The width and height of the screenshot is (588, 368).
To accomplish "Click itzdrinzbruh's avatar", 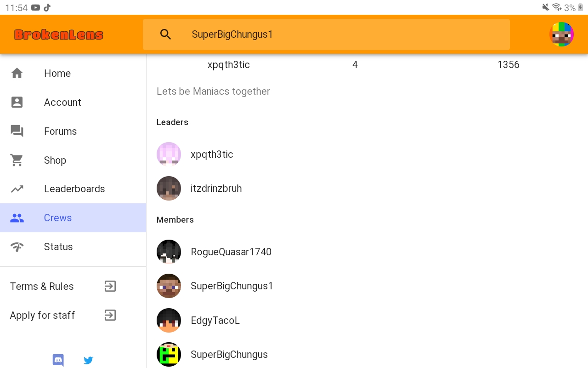I will tap(169, 188).
